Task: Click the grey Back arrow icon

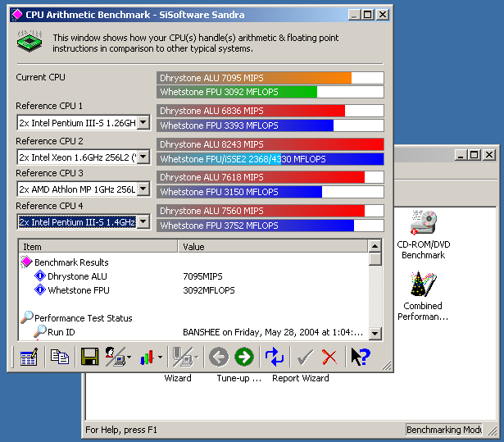Action: click(219, 357)
